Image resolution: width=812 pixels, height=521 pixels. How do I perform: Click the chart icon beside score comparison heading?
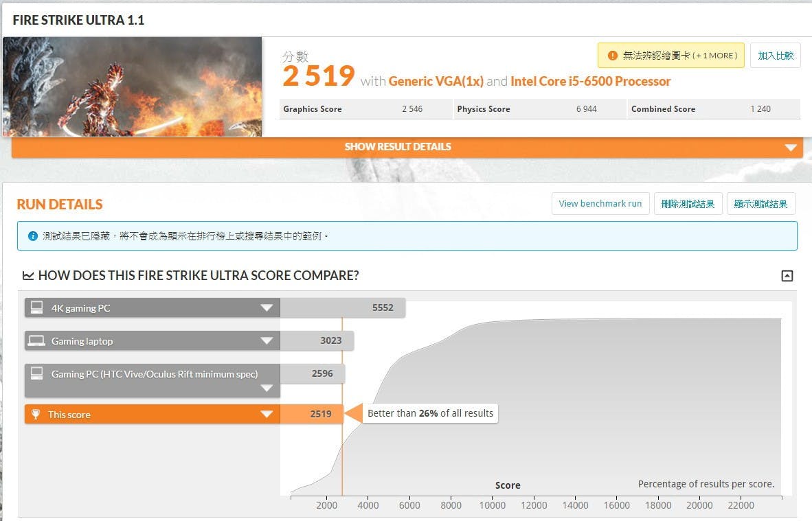[x=28, y=276]
